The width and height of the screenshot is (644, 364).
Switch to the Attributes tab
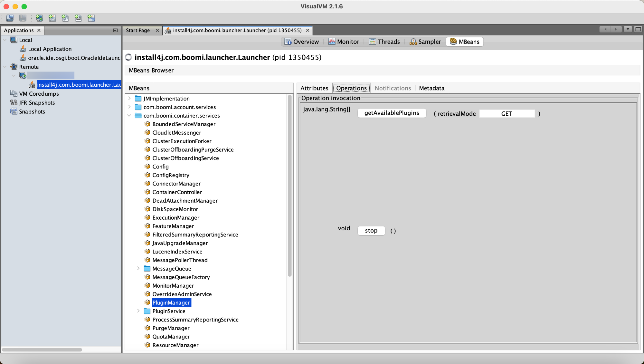(314, 88)
